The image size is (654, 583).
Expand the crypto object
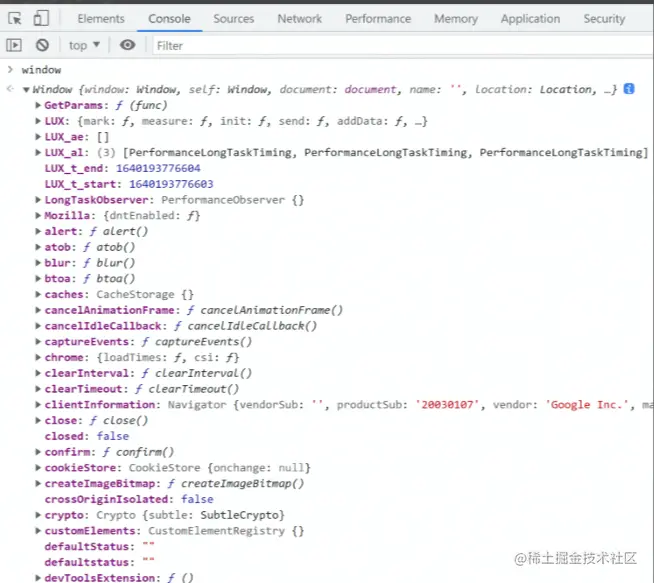click(x=38, y=515)
